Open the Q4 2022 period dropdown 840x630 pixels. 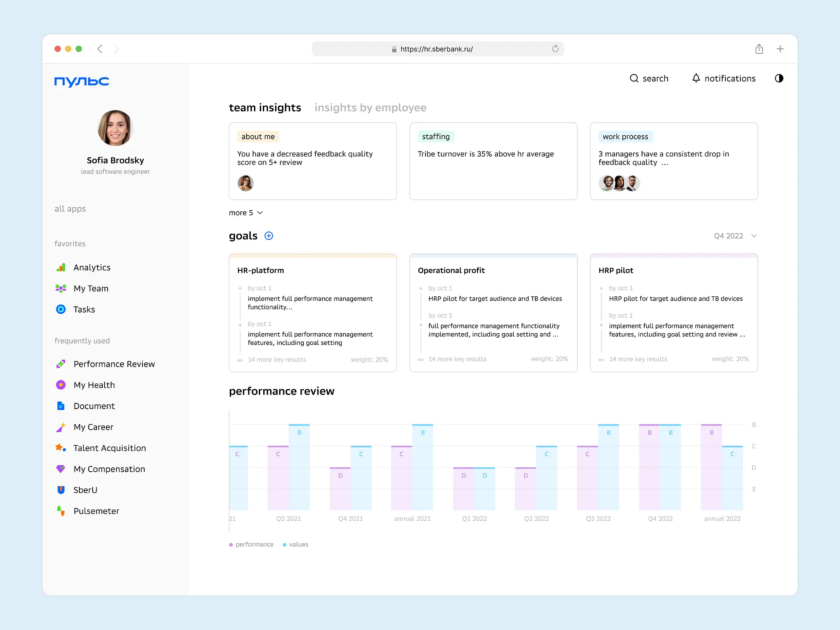tap(735, 236)
